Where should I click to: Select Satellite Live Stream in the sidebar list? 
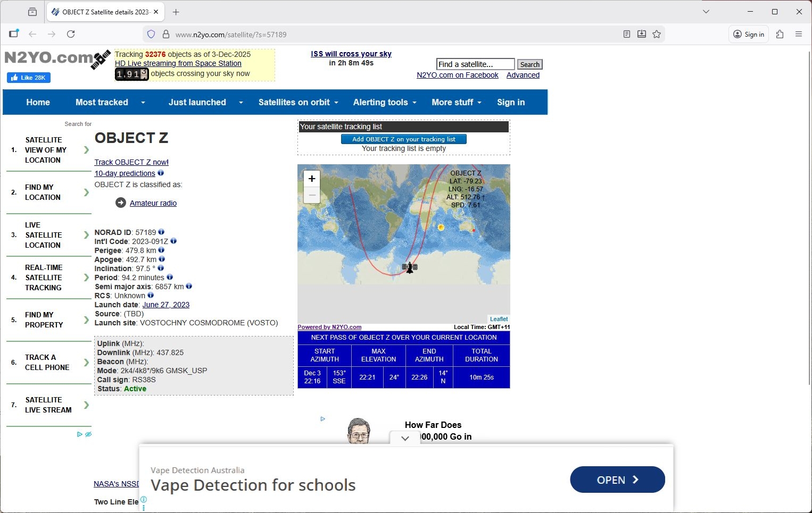coord(48,405)
